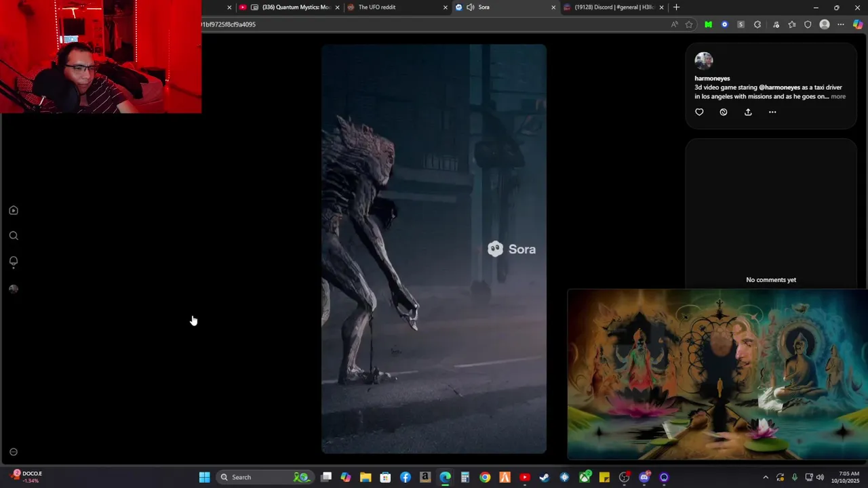Share the Sora video with share icon
Viewport: 868px width, 488px height.
pos(748,112)
